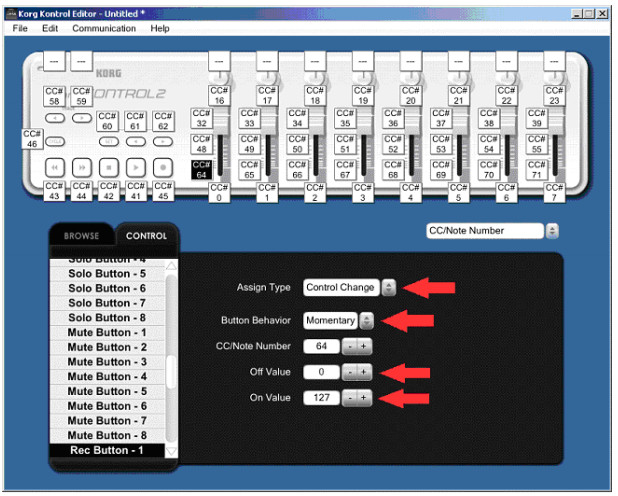Click the control list scroll down arrow

point(171,451)
